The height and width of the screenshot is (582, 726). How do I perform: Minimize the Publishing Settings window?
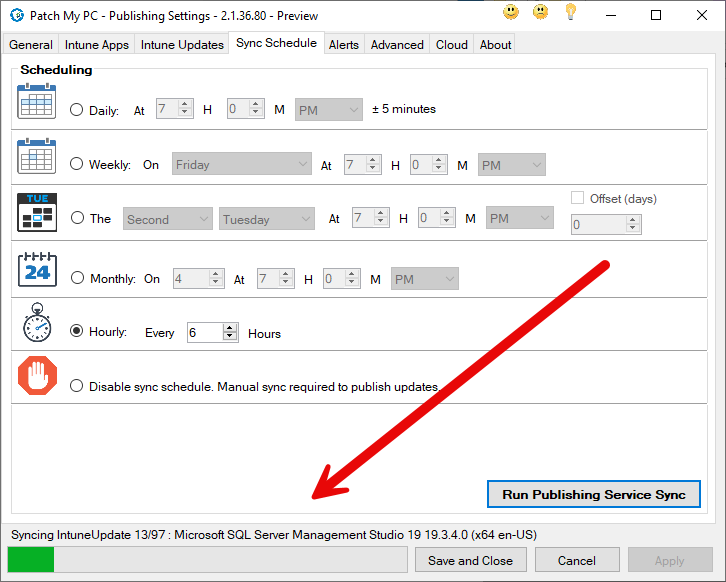pos(611,15)
